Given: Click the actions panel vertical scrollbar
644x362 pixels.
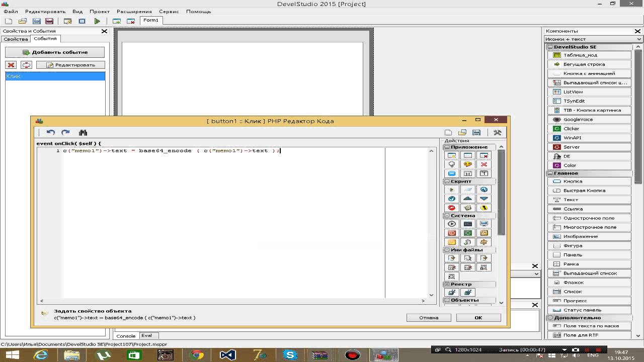Looking at the screenshot, I should click(501, 224).
